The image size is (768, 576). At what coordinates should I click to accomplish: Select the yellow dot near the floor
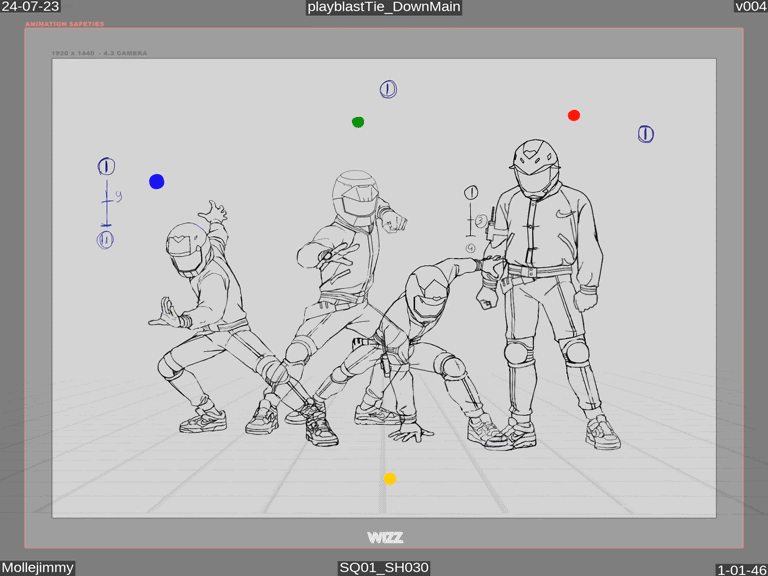(x=390, y=479)
